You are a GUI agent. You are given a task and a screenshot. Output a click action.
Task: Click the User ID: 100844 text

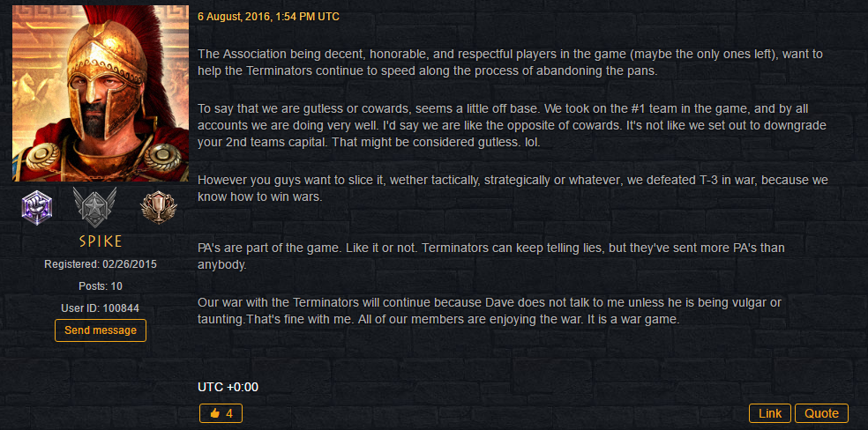(x=101, y=308)
